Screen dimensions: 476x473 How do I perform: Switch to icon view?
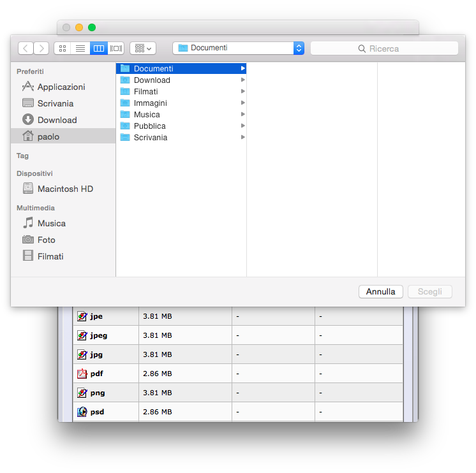click(x=63, y=48)
